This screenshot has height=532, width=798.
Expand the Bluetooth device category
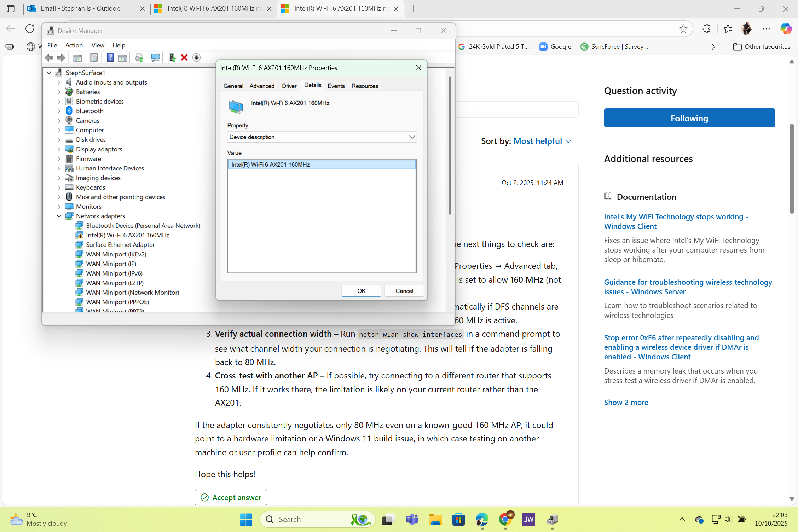59,111
